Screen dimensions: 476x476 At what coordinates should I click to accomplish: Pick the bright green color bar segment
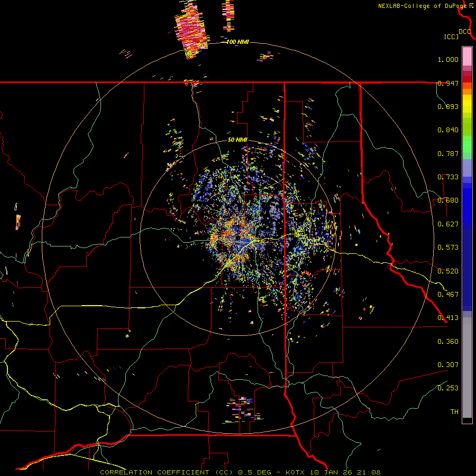[x=467, y=144]
